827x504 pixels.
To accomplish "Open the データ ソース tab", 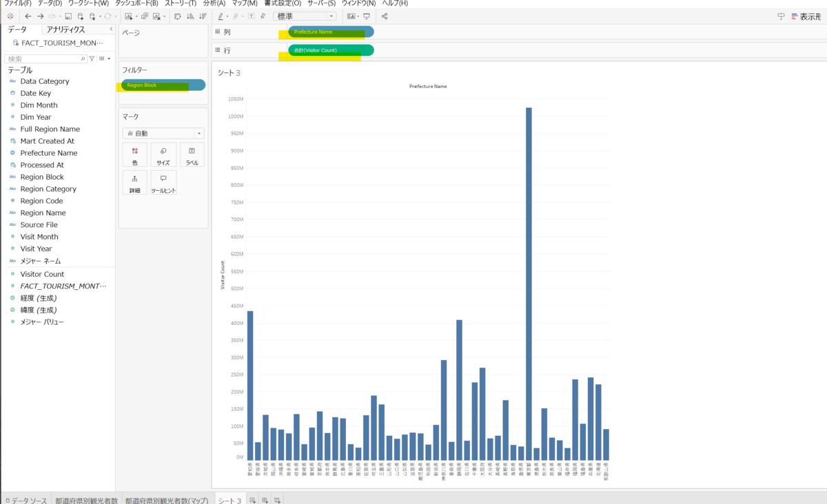I will tap(26, 499).
